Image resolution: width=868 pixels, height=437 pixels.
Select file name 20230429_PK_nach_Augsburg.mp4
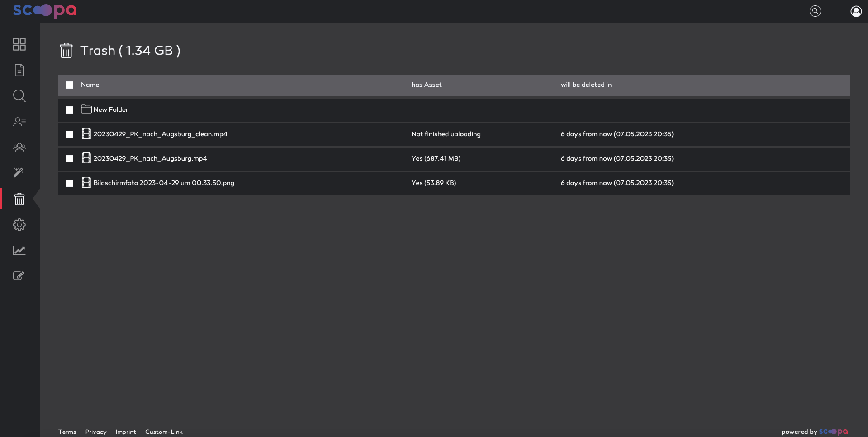point(150,158)
